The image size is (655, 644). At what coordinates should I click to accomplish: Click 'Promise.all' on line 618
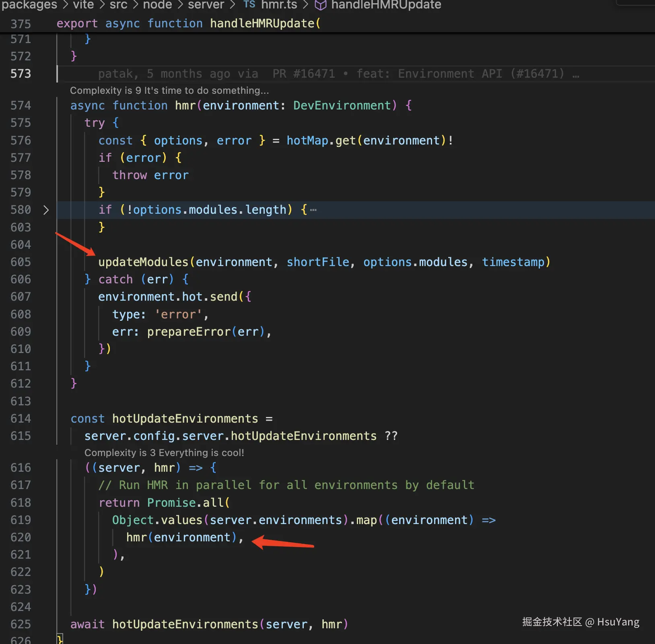185,503
